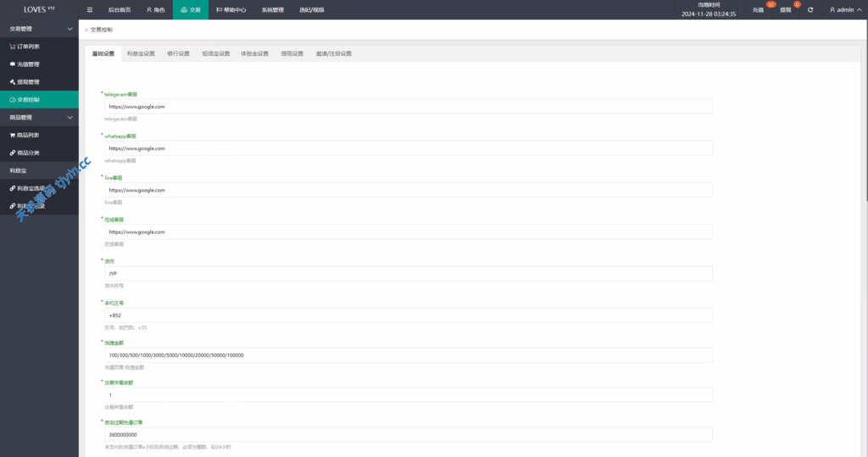Open 系统管理 in top navigation
Viewport: 868px width, 457px height.
pos(272,9)
